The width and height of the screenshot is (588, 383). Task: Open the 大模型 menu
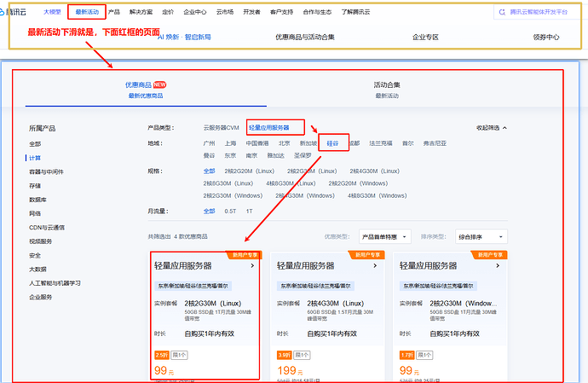[52, 12]
